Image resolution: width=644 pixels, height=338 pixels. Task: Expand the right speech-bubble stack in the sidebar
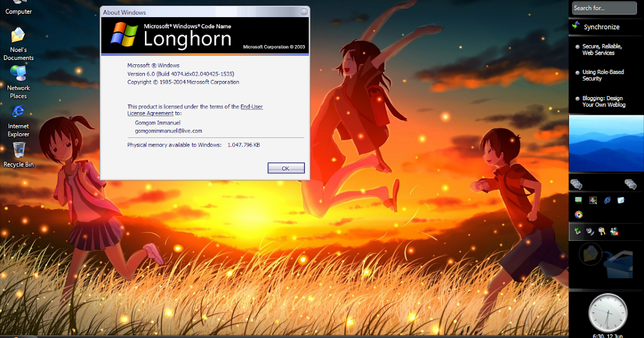click(x=630, y=183)
